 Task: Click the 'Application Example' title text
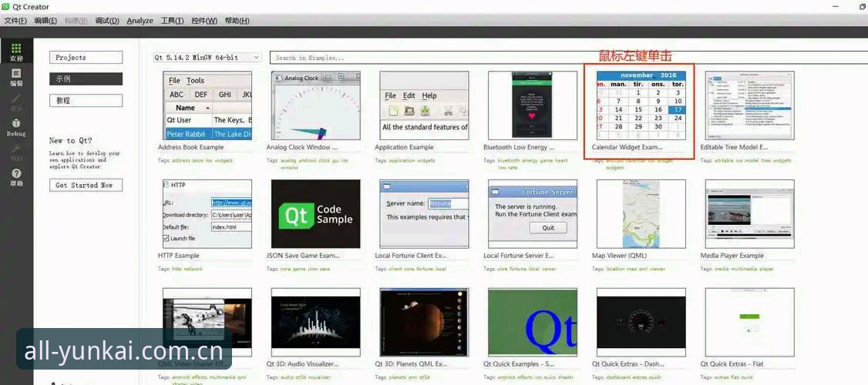(404, 147)
